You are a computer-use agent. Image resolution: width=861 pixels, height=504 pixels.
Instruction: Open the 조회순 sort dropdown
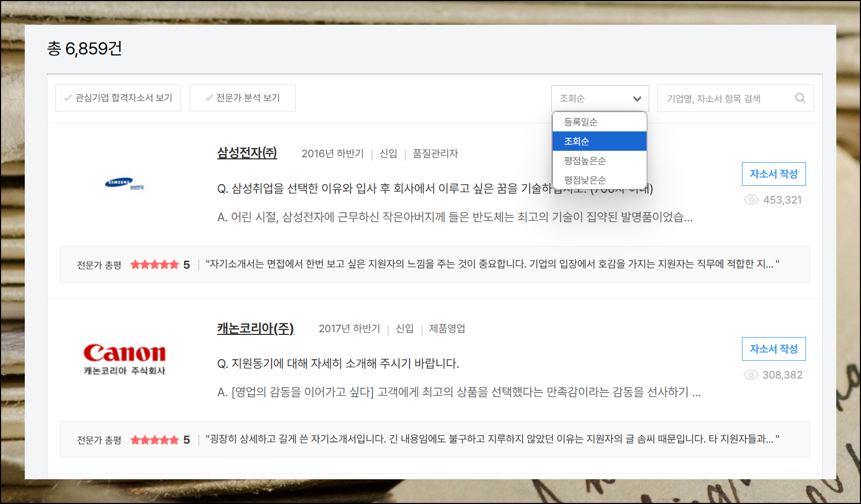click(x=600, y=99)
